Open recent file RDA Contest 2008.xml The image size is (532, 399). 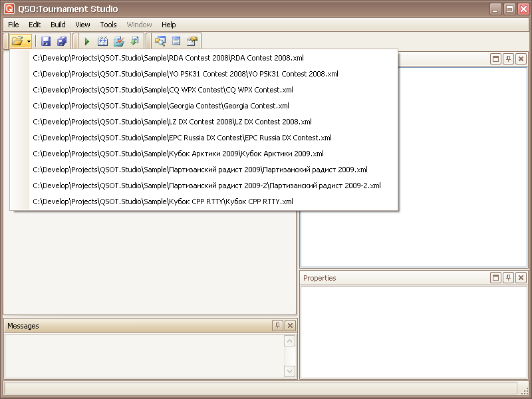163,58
